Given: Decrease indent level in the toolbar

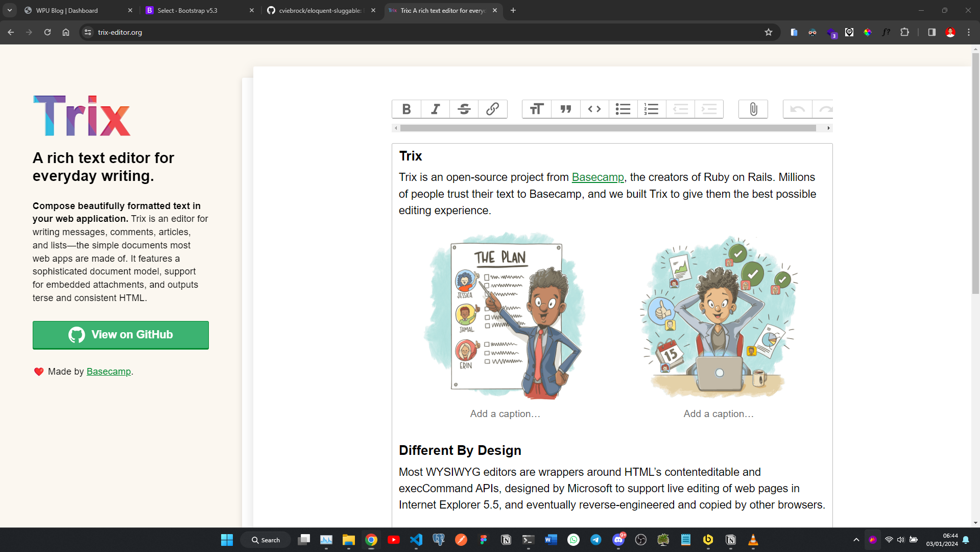Looking at the screenshot, I should coord(680,109).
